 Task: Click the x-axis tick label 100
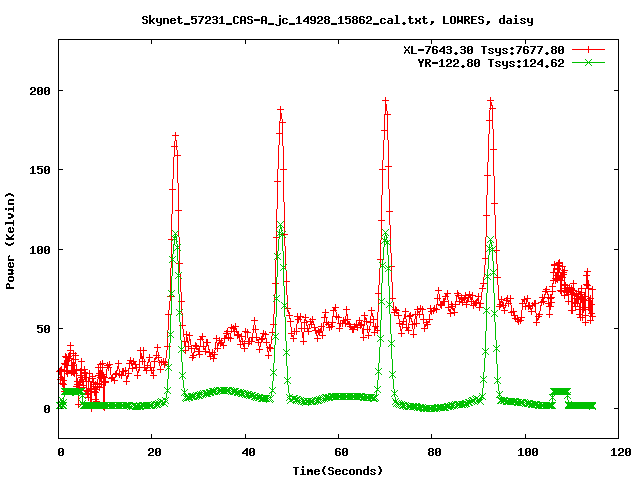[x=528, y=452]
